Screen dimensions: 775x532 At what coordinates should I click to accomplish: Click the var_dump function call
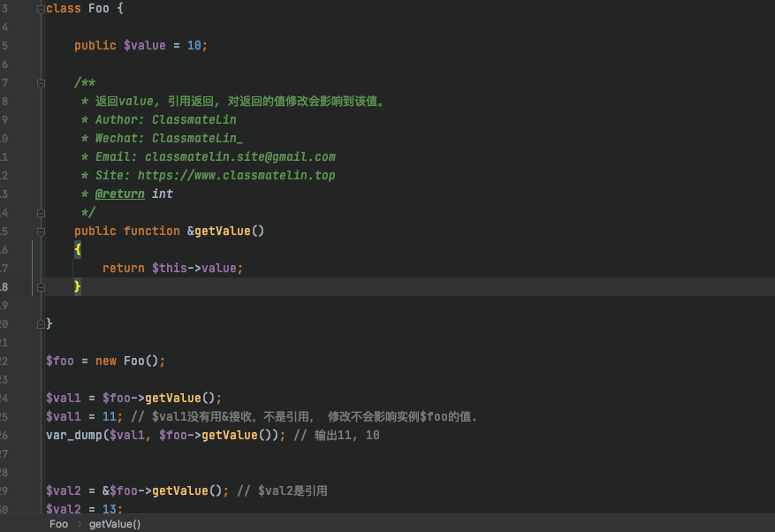(73, 435)
